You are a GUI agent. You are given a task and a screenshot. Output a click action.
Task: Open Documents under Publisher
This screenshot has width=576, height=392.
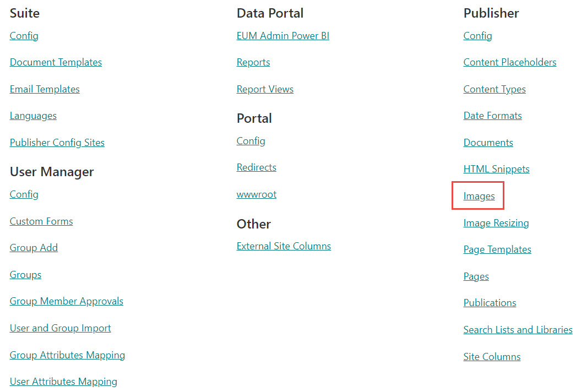click(488, 142)
